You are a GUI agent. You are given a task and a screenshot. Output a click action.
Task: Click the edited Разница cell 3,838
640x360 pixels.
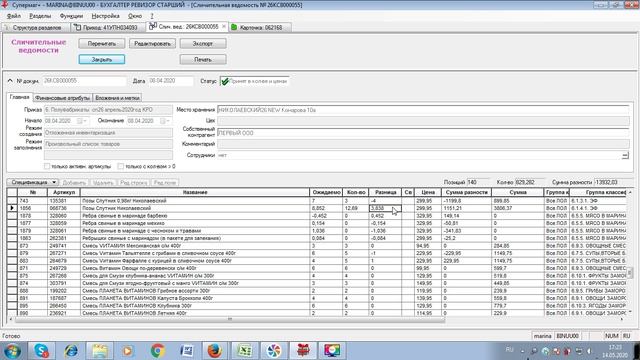[x=385, y=208]
